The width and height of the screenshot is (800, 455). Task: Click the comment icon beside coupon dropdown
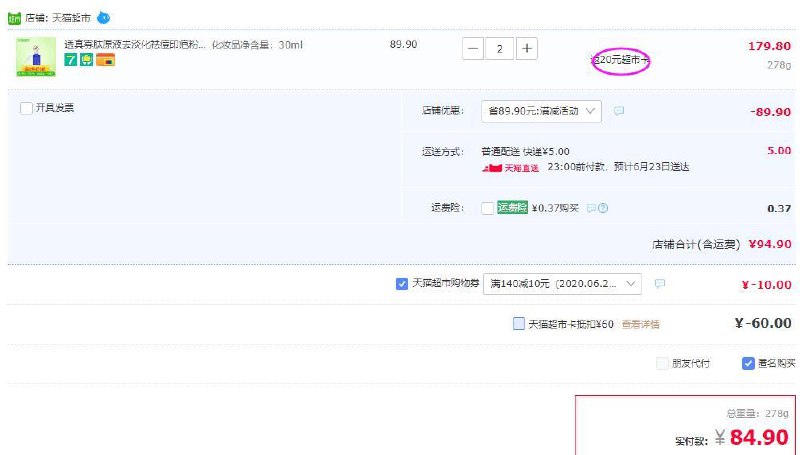(660, 284)
